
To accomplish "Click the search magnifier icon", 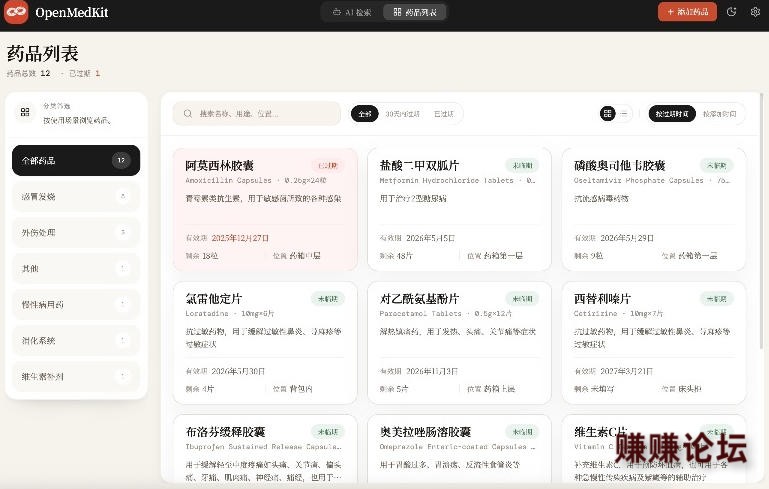I will pyautogui.click(x=187, y=114).
